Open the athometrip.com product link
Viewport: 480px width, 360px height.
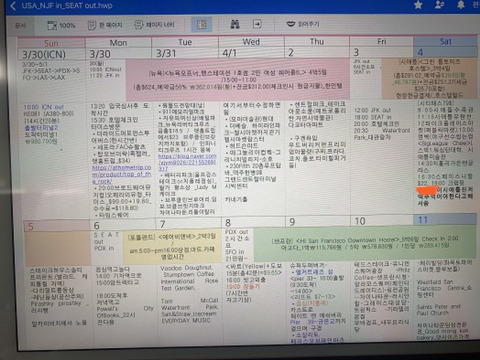pos(121,174)
